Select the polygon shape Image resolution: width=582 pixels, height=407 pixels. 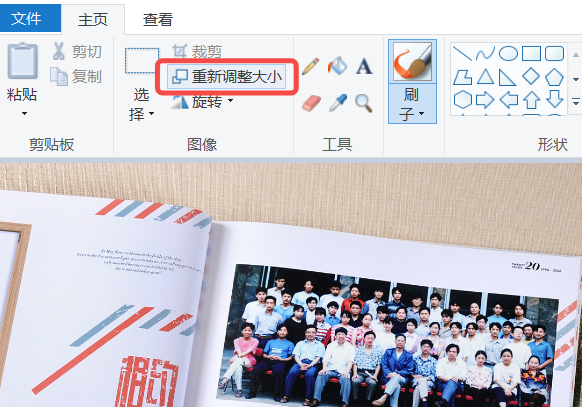coord(462,77)
